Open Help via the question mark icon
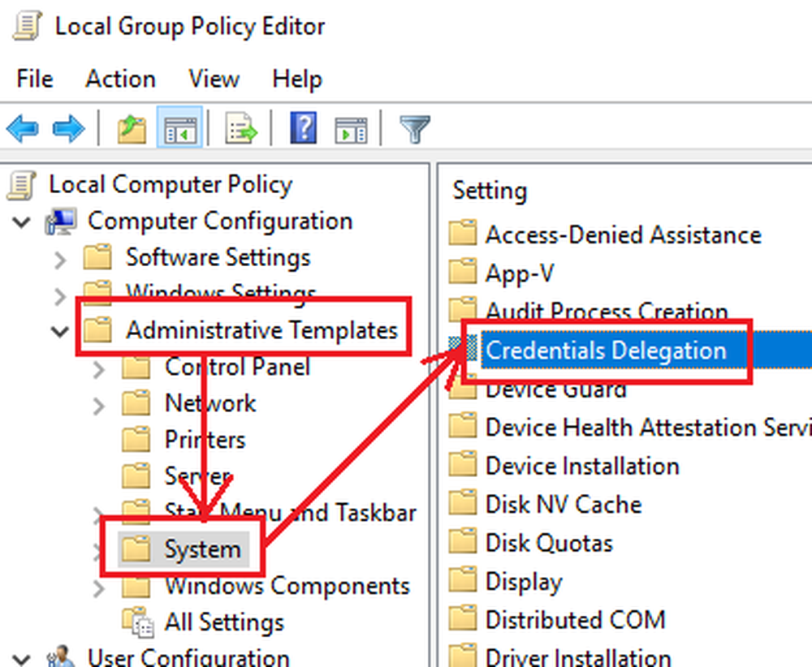The width and height of the screenshot is (812, 667). [304, 129]
